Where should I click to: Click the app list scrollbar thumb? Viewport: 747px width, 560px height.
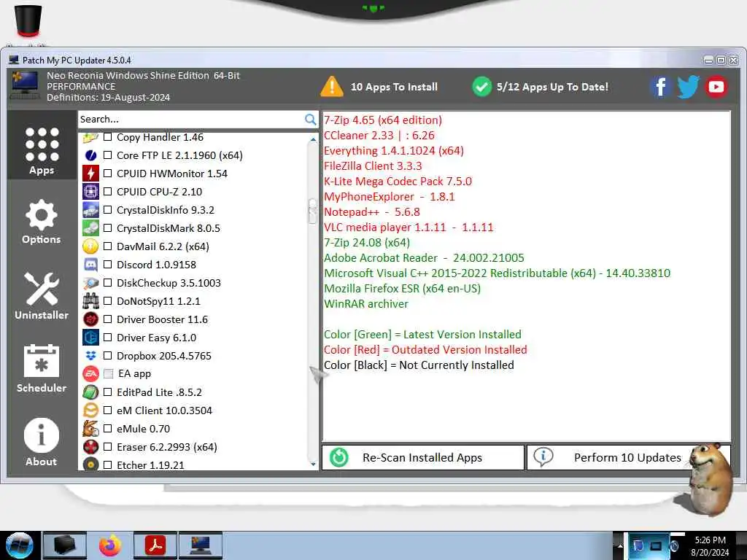click(312, 211)
